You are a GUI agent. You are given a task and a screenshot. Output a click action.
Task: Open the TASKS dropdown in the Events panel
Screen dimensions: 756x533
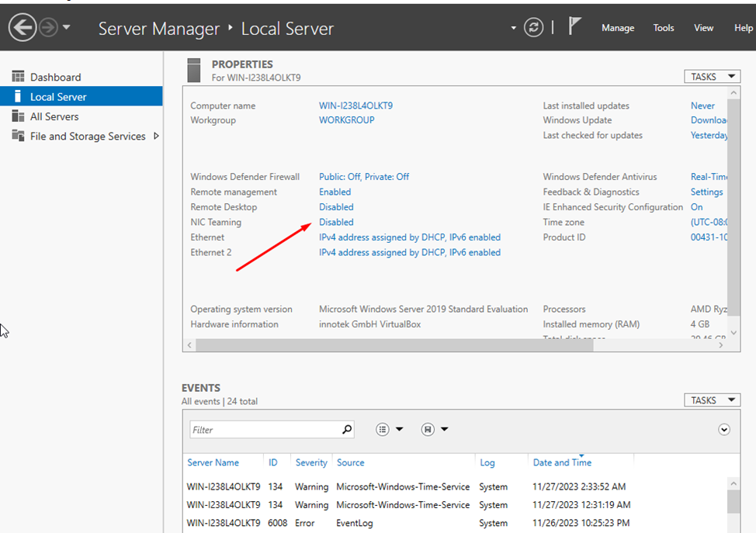coord(712,400)
